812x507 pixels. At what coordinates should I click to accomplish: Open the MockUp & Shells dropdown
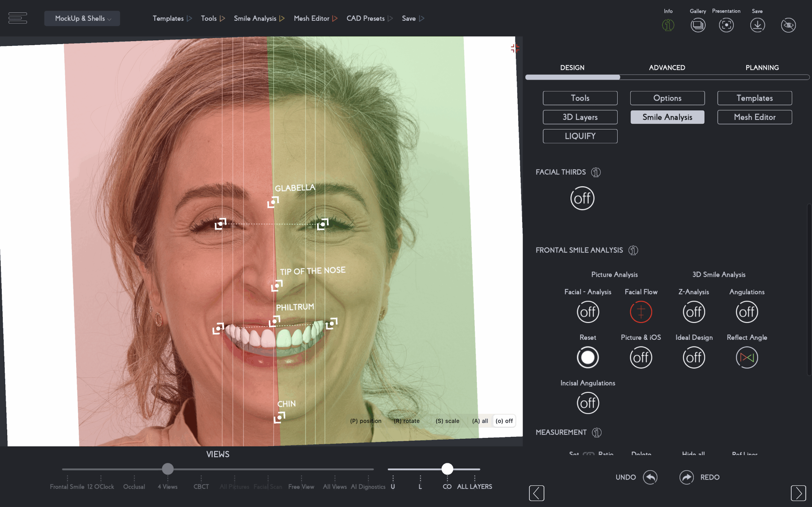click(82, 18)
